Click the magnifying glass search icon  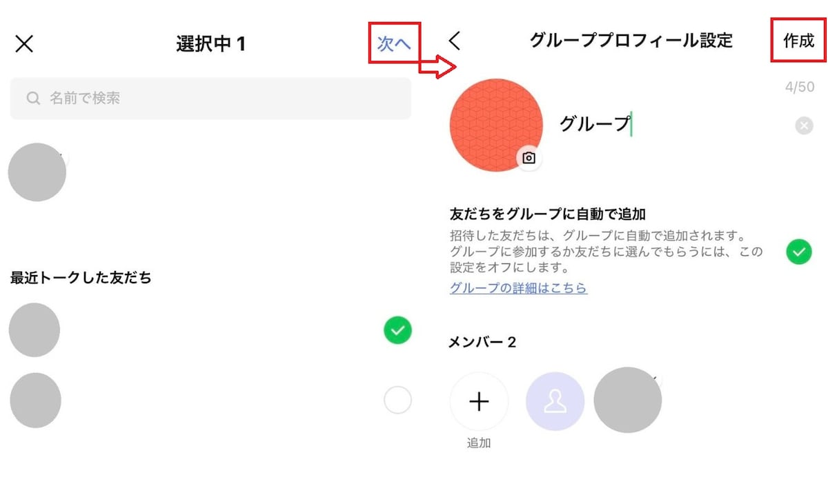pos(32,99)
